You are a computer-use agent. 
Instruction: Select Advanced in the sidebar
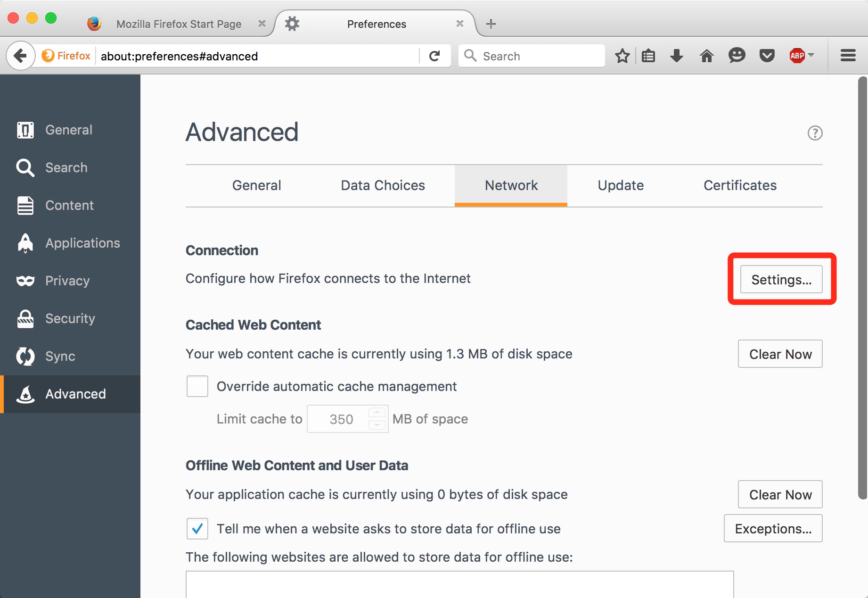[x=70, y=394]
